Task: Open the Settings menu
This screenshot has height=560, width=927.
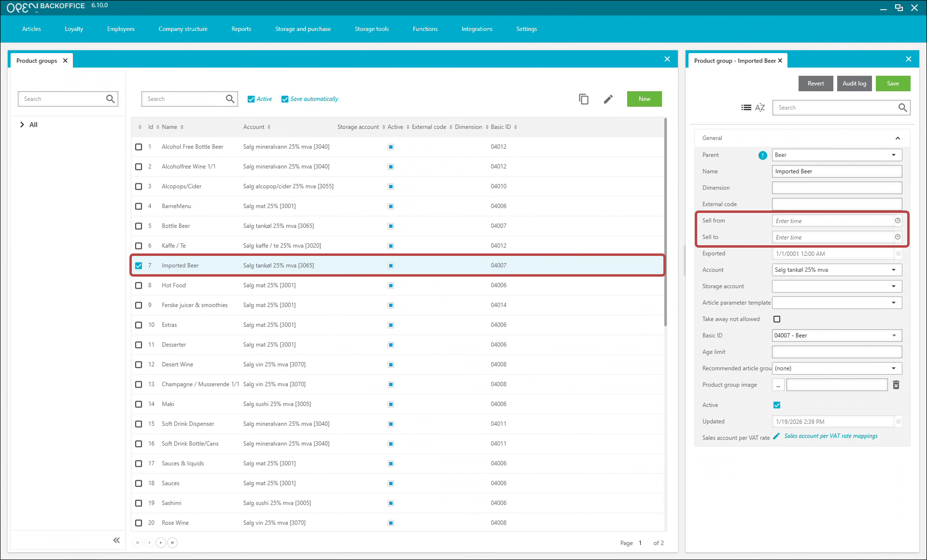Action: click(x=527, y=29)
